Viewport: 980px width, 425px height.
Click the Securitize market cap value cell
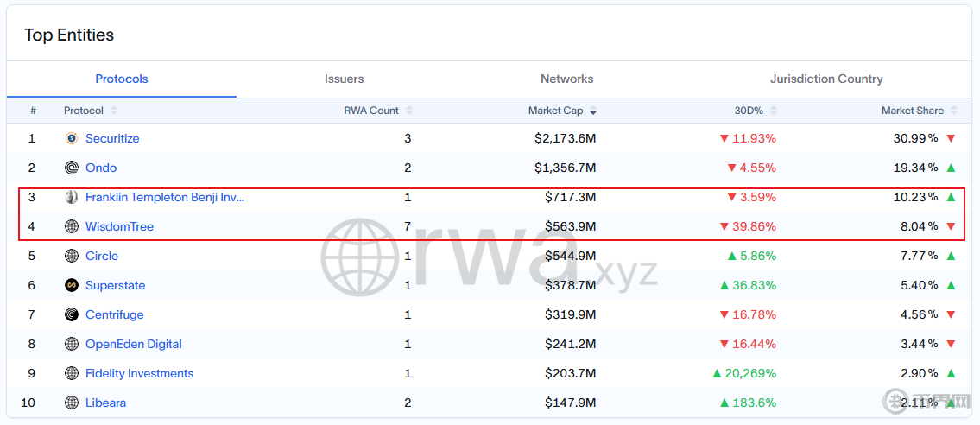point(565,138)
